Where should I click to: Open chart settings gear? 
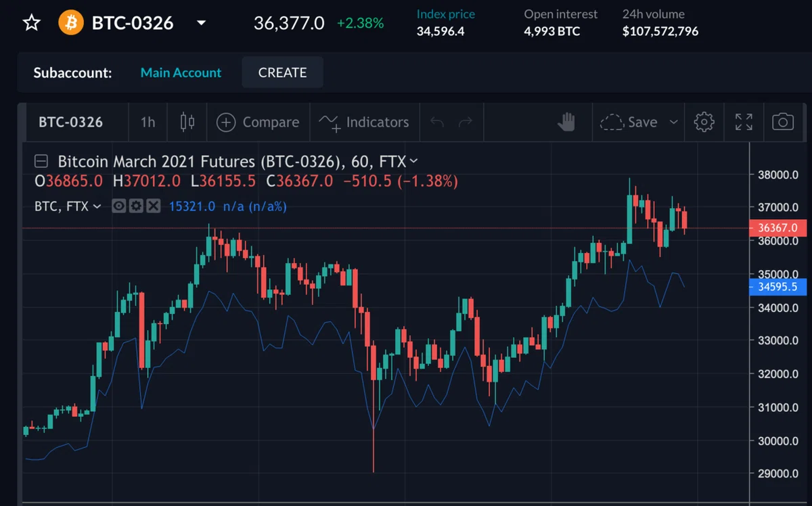point(704,122)
